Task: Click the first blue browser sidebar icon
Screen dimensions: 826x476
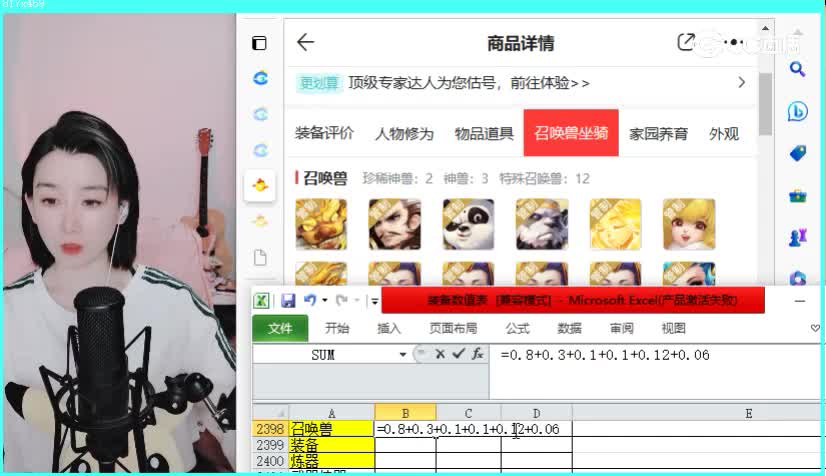Action: click(261, 78)
